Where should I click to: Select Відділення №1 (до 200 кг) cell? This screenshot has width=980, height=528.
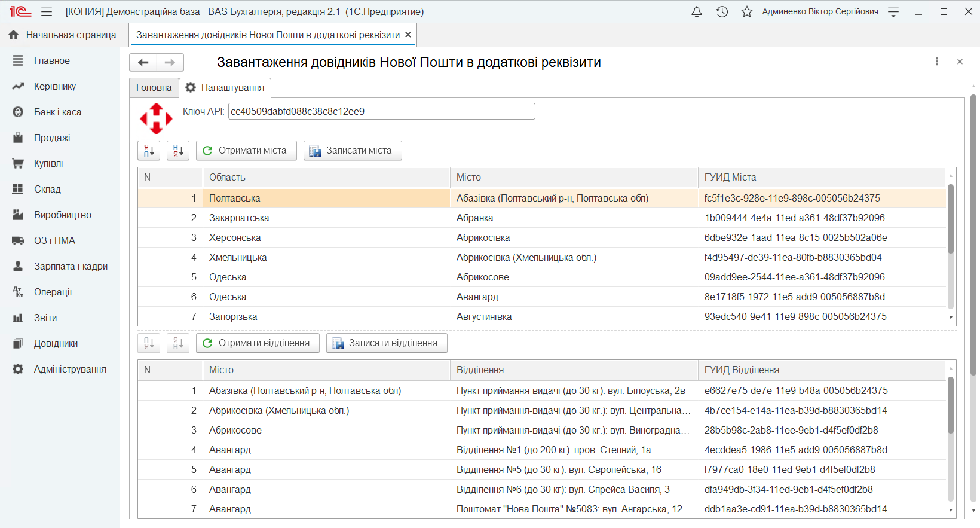[574, 450]
